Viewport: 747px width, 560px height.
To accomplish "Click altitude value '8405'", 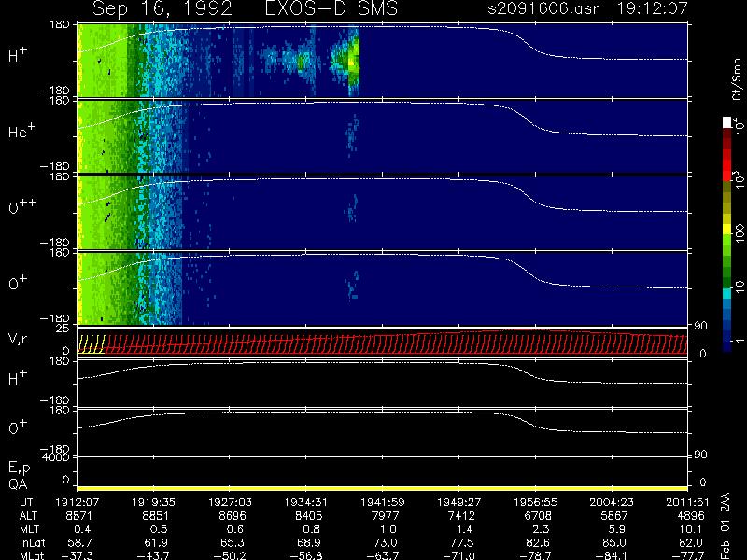I will [308, 516].
